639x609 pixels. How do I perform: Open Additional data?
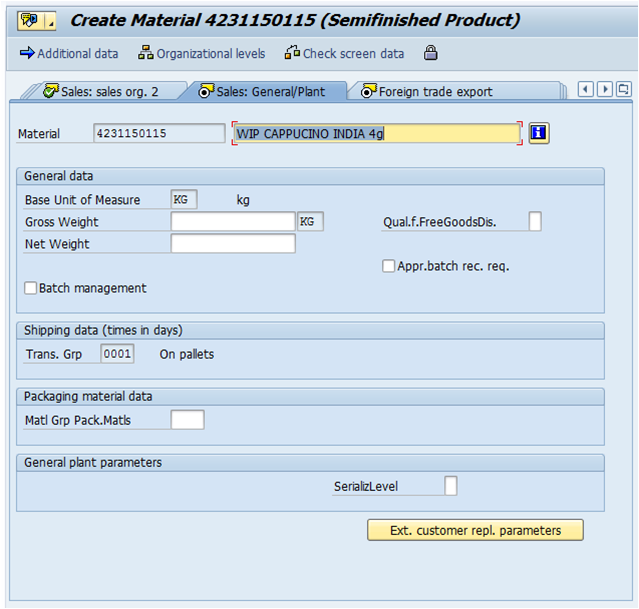[68, 53]
